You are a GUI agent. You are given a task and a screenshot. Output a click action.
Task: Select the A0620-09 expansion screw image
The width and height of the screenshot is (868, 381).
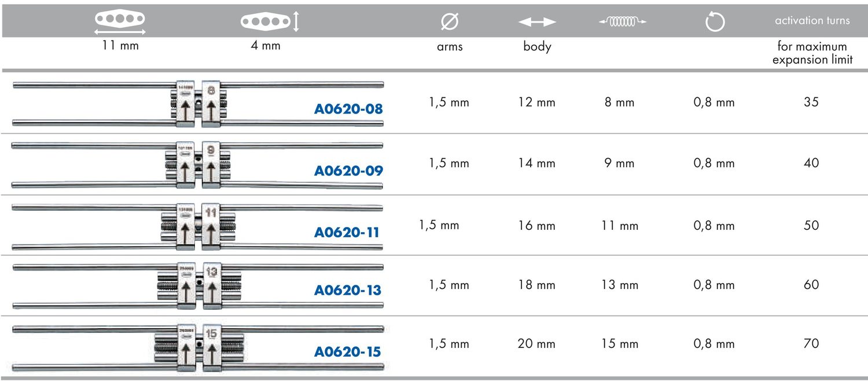point(198,165)
